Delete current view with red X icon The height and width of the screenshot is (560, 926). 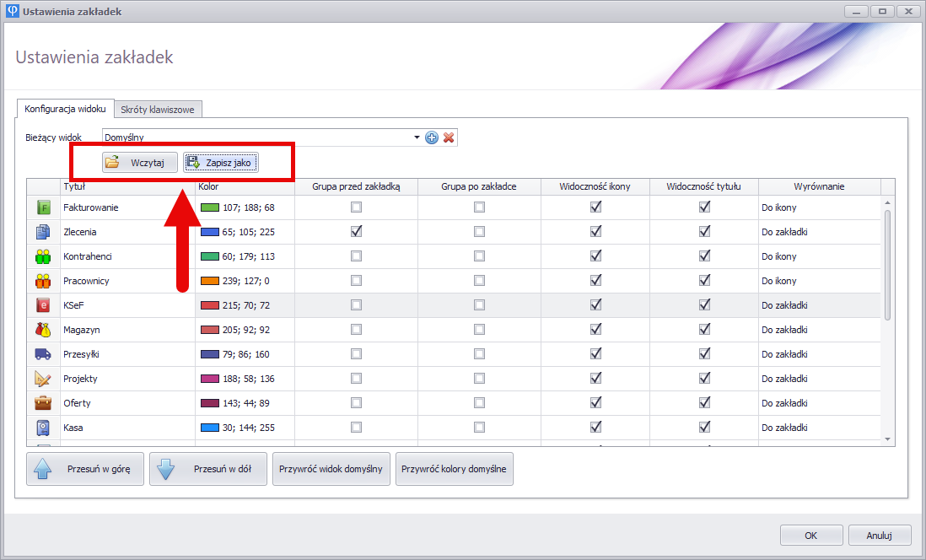point(449,137)
